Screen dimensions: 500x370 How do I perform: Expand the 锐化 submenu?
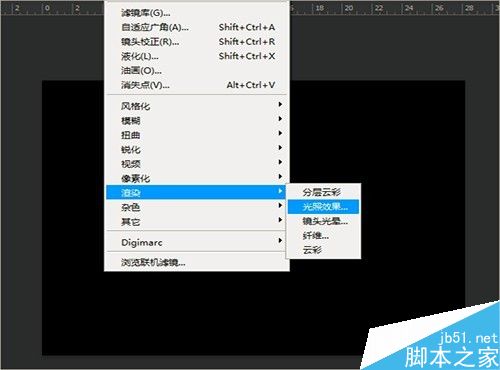tap(197, 149)
